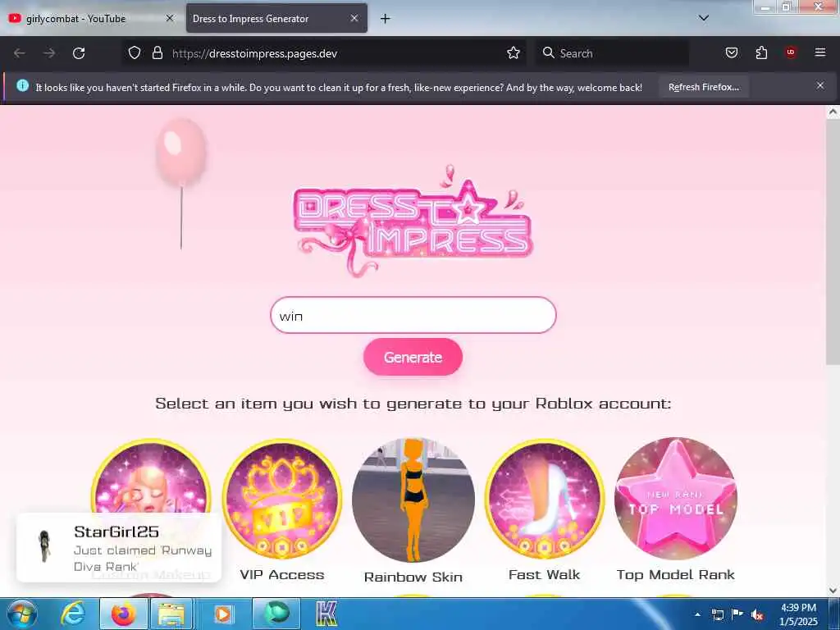Image resolution: width=840 pixels, height=630 pixels.
Task: Show hidden tray icons arrow
Action: 697,614
